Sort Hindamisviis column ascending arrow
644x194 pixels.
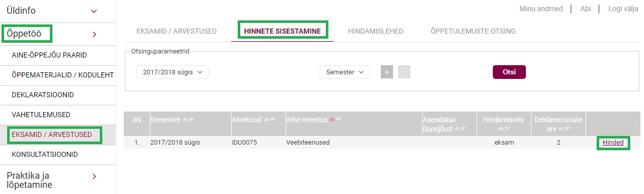[x=500, y=128]
